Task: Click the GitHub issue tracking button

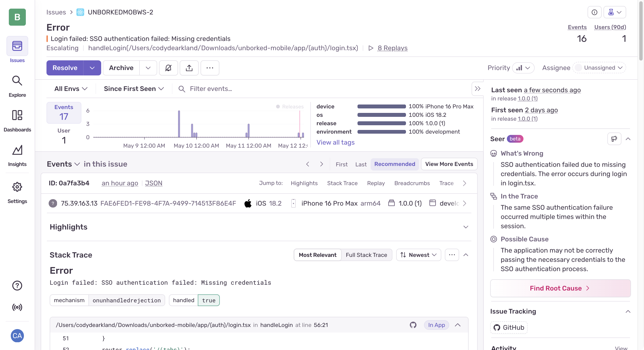Action: point(509,327)
